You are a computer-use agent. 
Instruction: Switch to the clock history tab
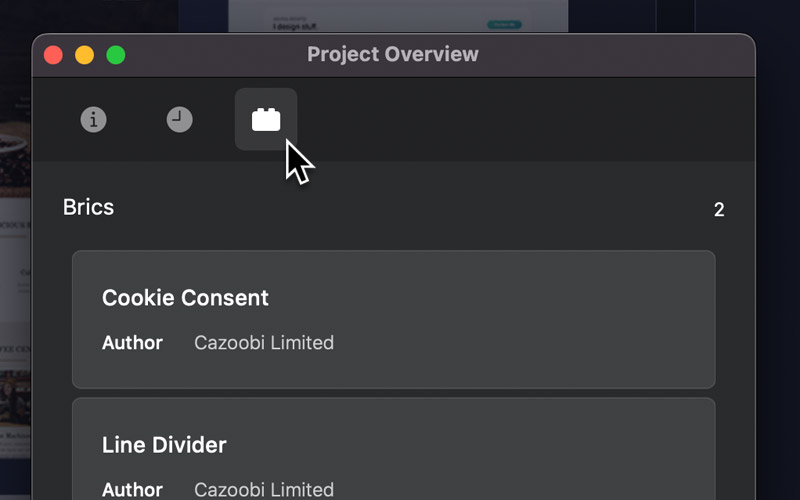tap(180, 119)
